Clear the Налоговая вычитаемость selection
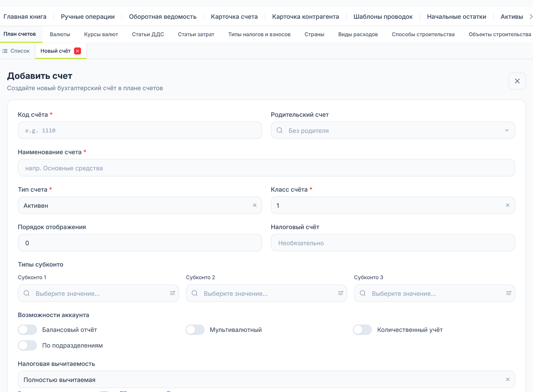This screenshot has height=392, width=533. point(507,380)
